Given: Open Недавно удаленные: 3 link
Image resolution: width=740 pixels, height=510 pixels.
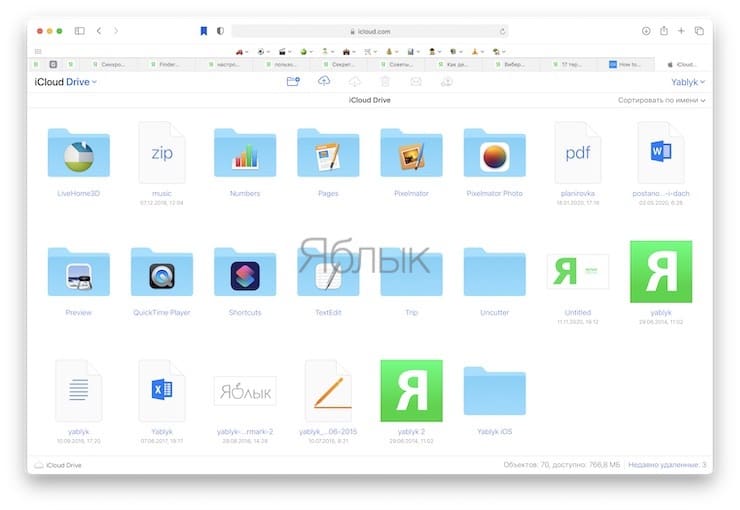Looking at the screenshot, I should 667,465.
